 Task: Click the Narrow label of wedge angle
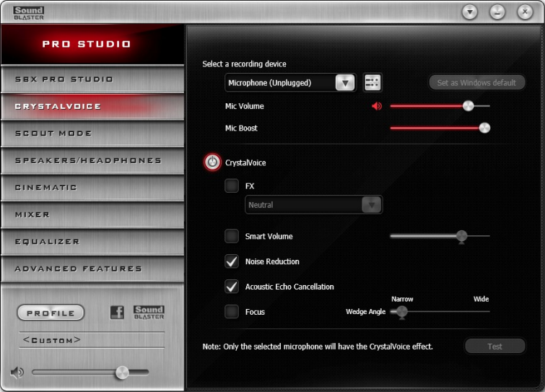click(x=402, y=299)
